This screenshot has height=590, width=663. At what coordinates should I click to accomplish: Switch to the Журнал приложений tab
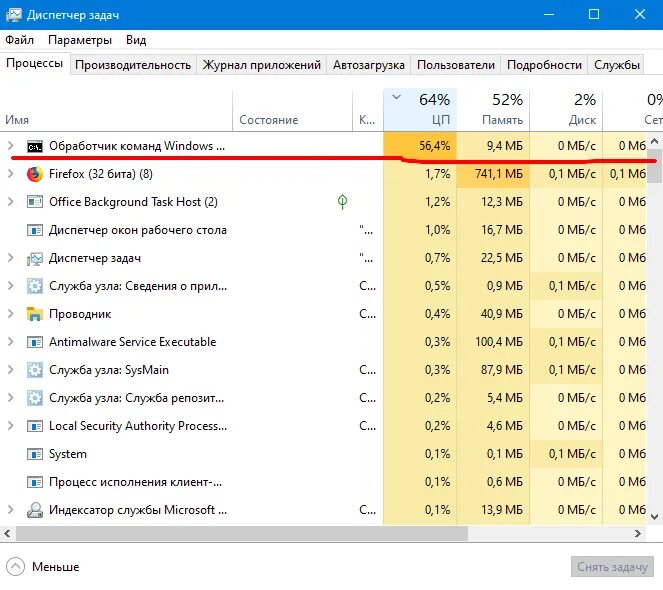pos(262,65)
